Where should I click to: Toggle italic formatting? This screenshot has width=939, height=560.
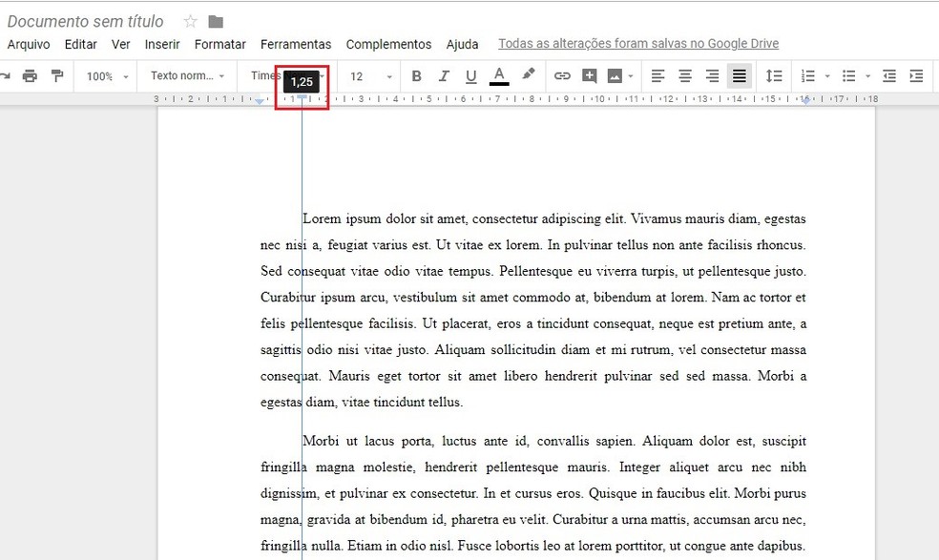[443, 76]
